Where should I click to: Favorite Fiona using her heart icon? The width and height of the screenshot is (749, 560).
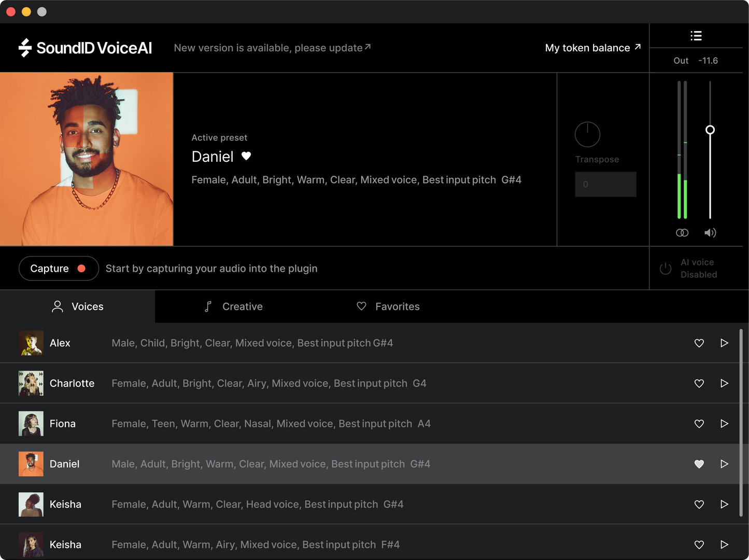(x=699, y=424)
